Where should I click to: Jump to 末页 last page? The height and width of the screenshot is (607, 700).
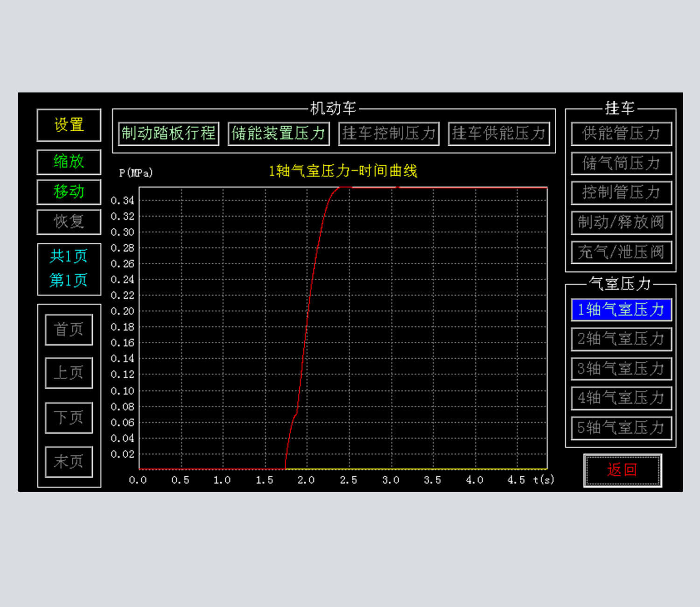point(69,462)
